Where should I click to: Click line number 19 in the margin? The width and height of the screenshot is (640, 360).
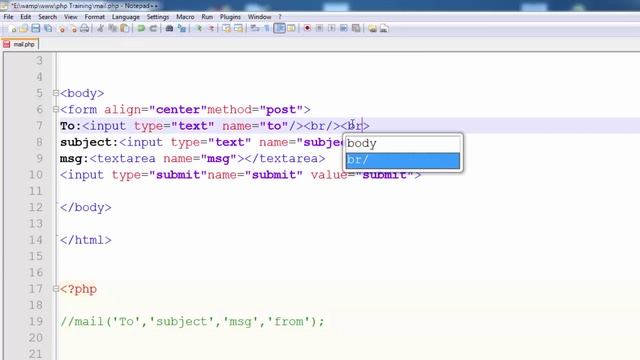(36, 322)
